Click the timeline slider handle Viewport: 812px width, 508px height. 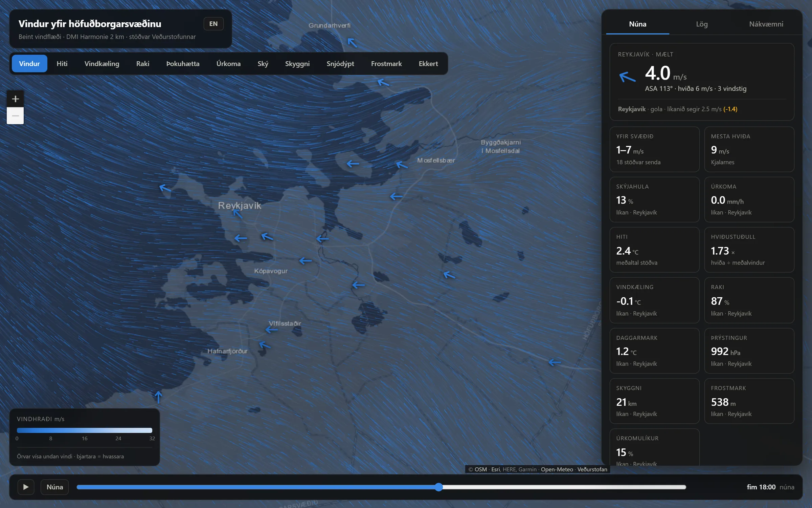coord(439,487)
